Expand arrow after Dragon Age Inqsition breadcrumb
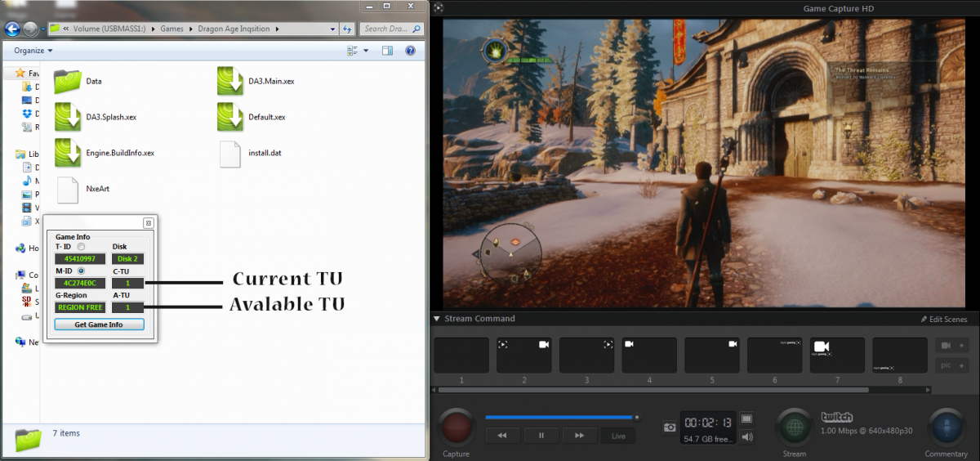Image resolution: width=980 pixels, height=461 pixels. point(278,29)
